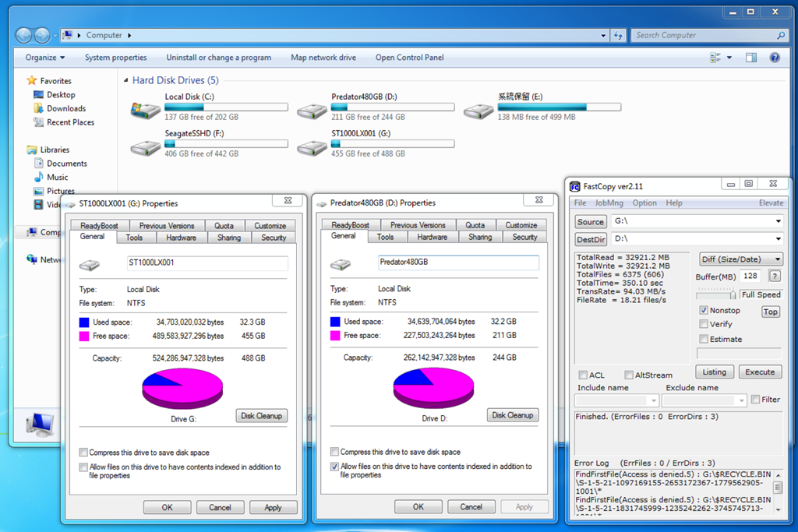Click Disk Cleanup in G: Properties

(262, 416)
